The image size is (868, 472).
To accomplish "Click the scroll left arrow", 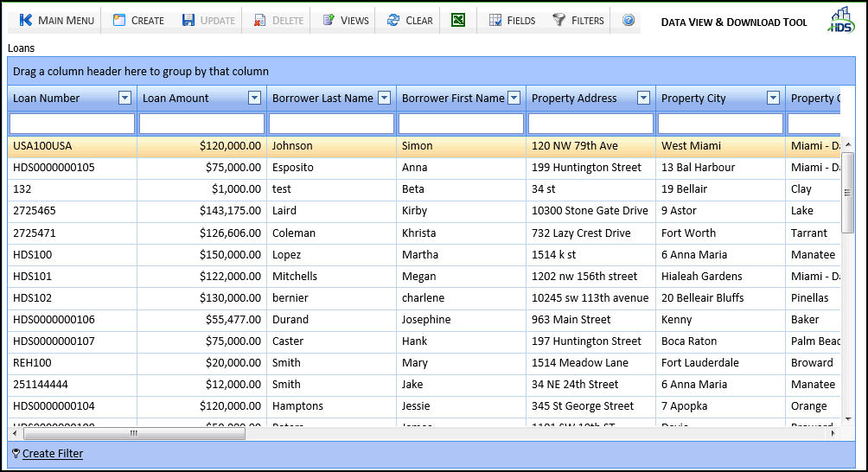I will tap(15, 433).
